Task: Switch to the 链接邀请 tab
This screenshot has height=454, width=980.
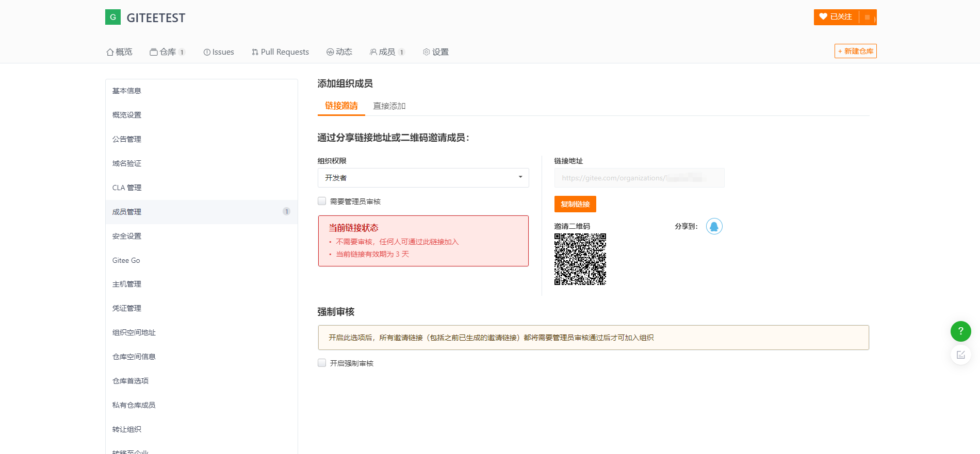Action: point(341,106)
